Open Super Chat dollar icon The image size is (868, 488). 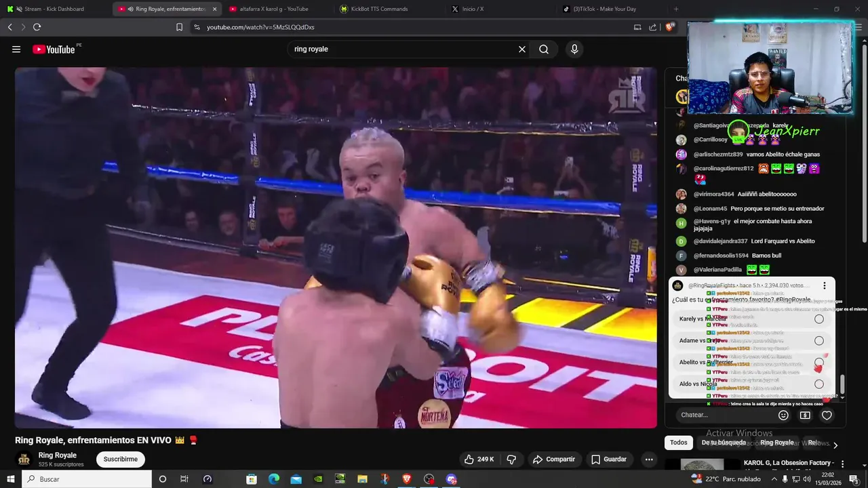805,415
